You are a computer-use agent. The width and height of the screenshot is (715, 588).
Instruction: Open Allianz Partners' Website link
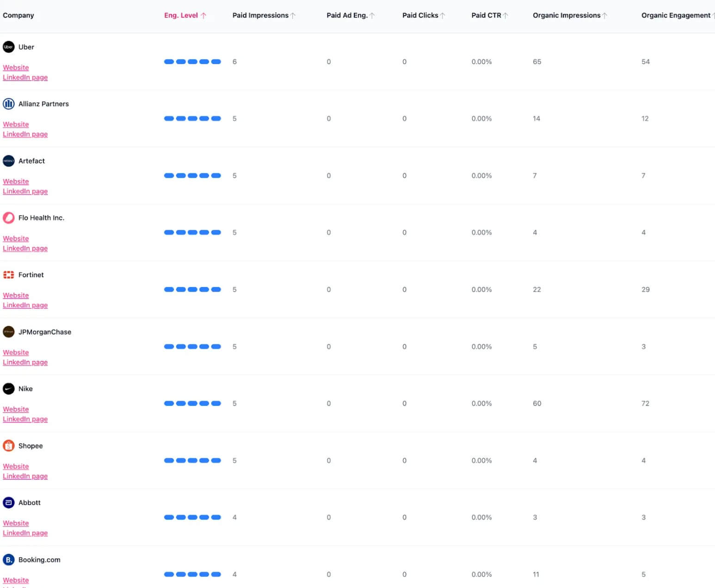click(x=16, y=124)
